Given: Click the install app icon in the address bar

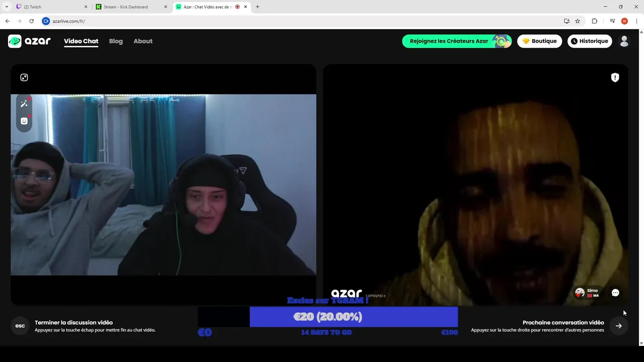Looking at the screenshot, I should tap(567, 21).
